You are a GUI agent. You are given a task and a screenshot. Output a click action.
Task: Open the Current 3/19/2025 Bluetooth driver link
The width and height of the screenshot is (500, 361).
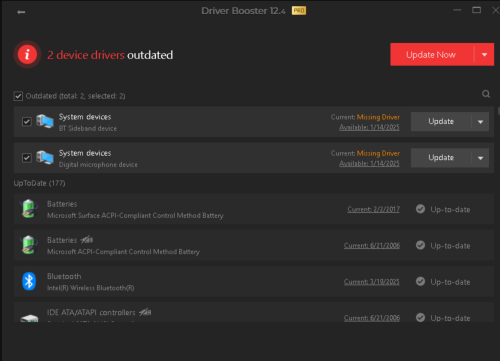click(372, 282)
